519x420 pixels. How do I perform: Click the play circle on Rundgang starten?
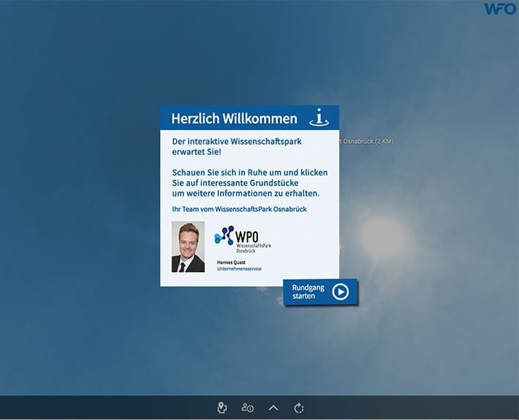340,291
